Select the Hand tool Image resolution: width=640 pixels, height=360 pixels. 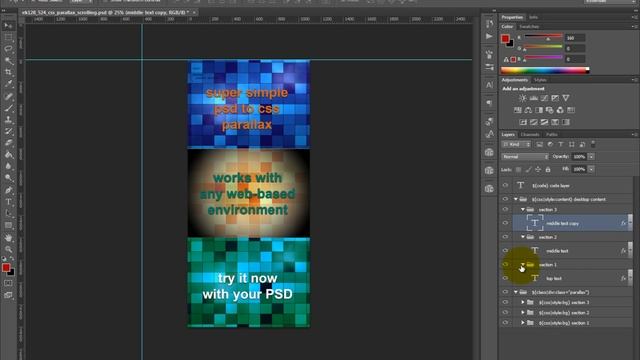coord(8,238)
